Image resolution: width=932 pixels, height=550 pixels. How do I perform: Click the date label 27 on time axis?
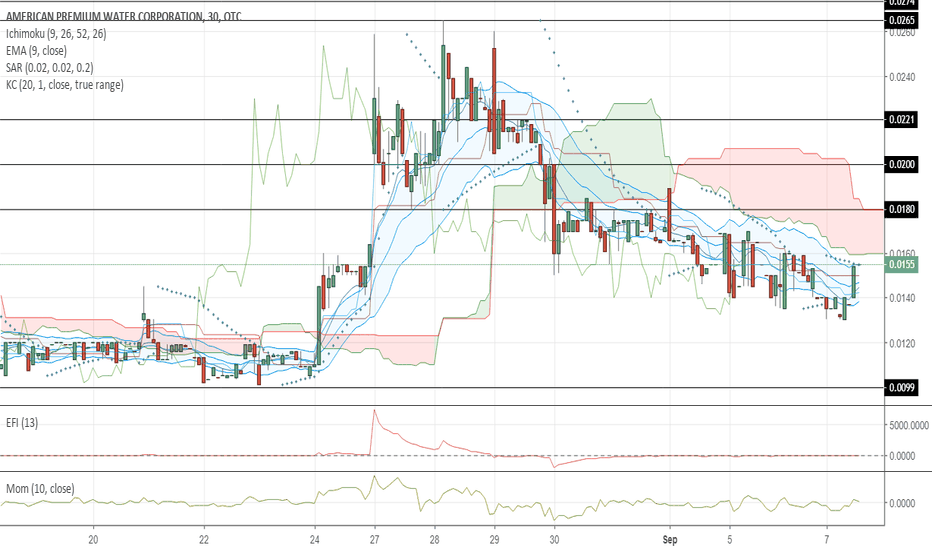[374, 540]
